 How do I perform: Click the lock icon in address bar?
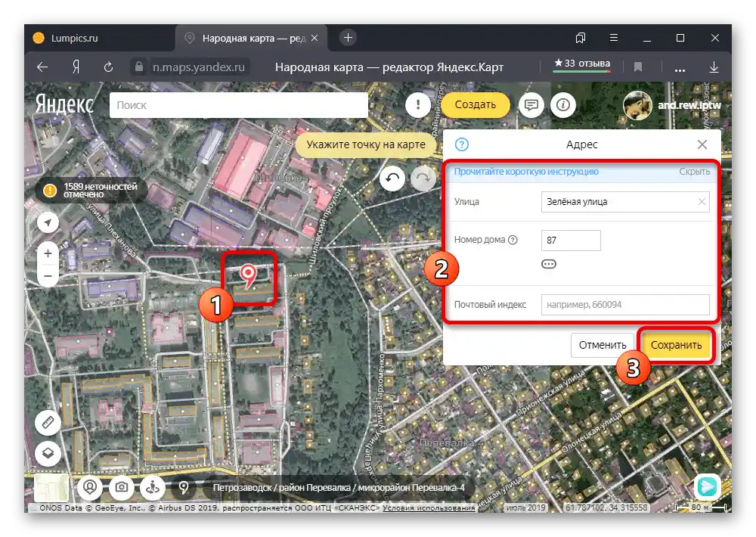click(139, 67)
